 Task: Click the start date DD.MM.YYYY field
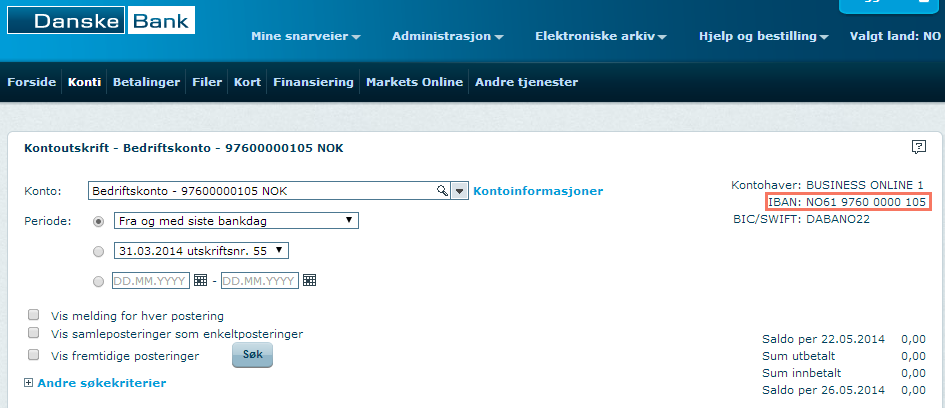[x=151, y=281]
